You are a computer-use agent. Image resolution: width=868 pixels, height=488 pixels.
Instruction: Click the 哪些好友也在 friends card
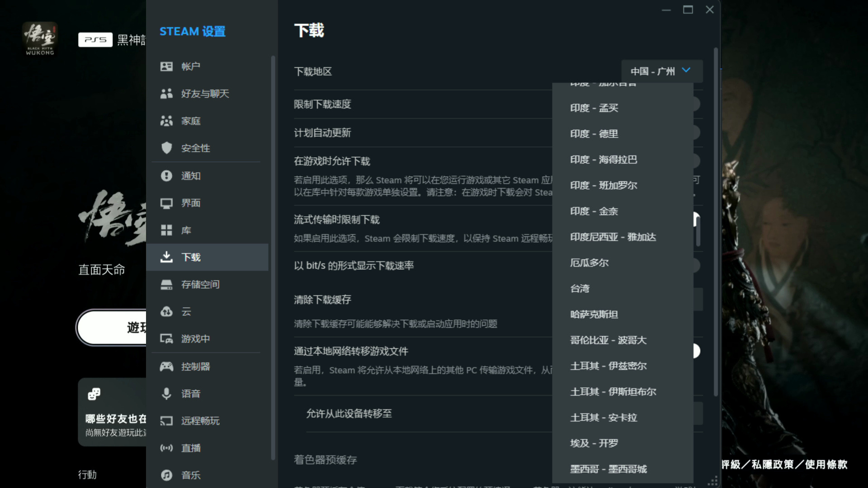point(112,412)
